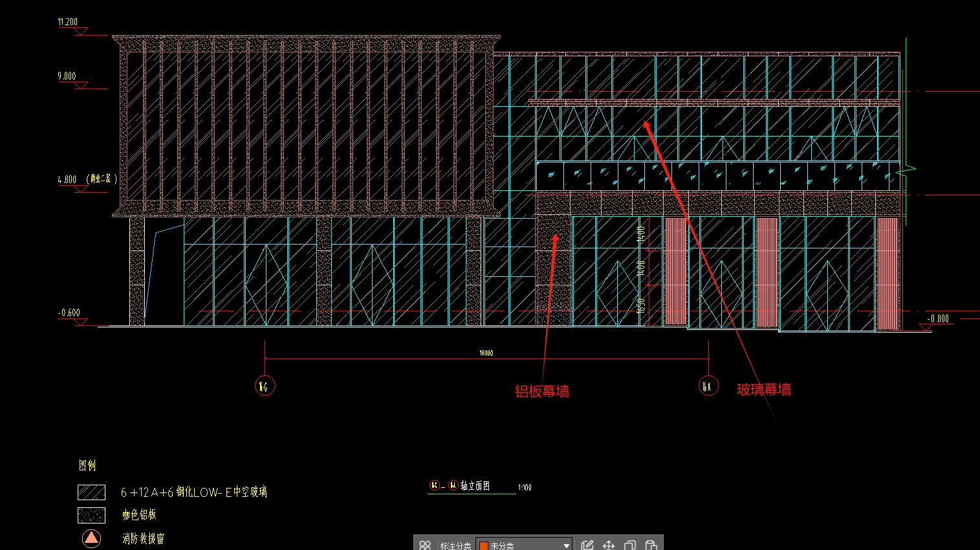
Task: Open the 未分类 annotation category dropdown
Action: click(x=524, y=545)
